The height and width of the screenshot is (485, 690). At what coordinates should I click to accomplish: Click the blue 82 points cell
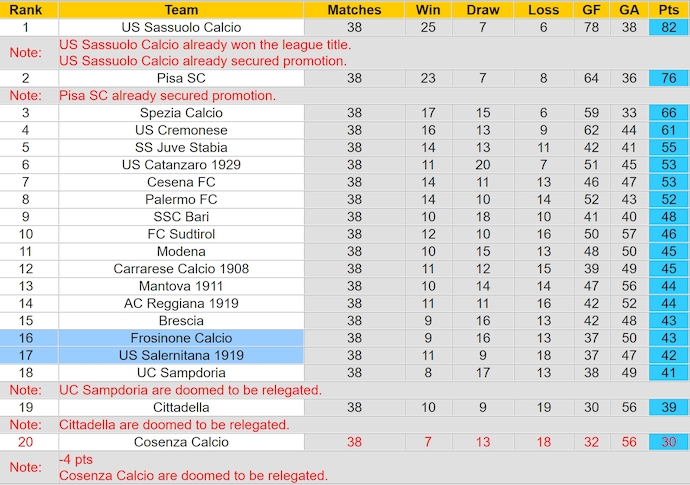(x=669, y=27)
